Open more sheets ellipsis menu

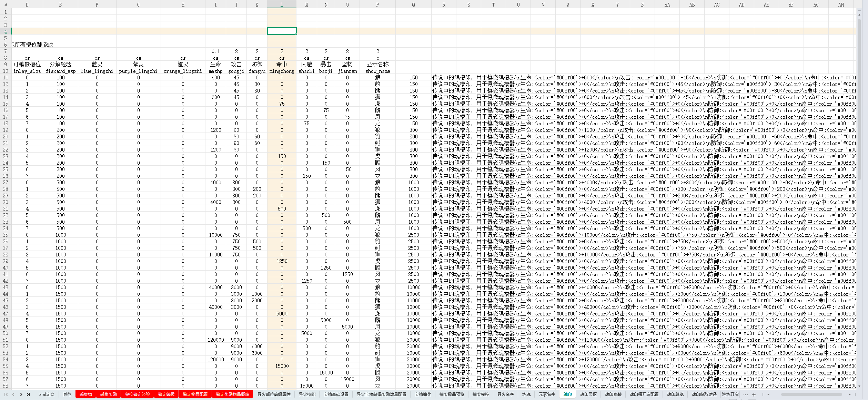coord(746,394)
